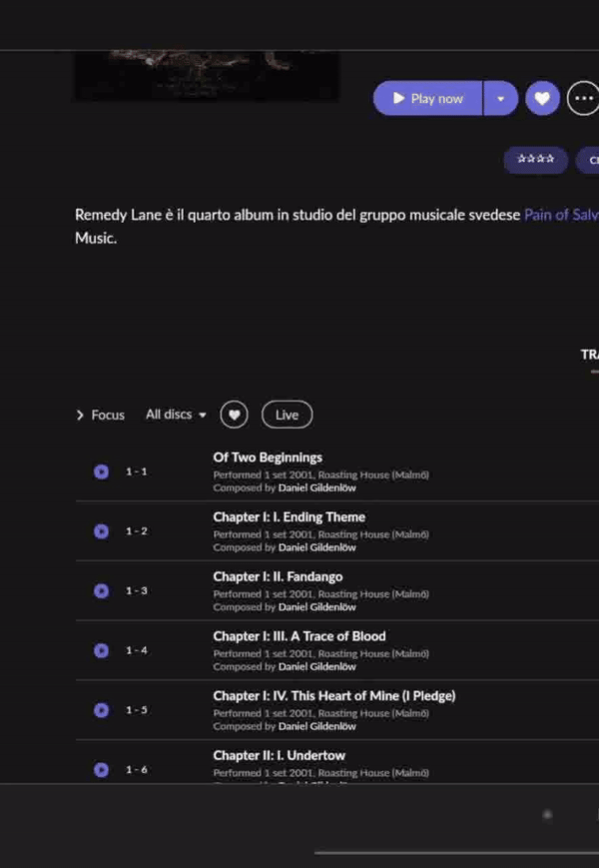599x868 pixels.
Task: Play track 1-3 Fandango
Action: click(x=101, y=591)
